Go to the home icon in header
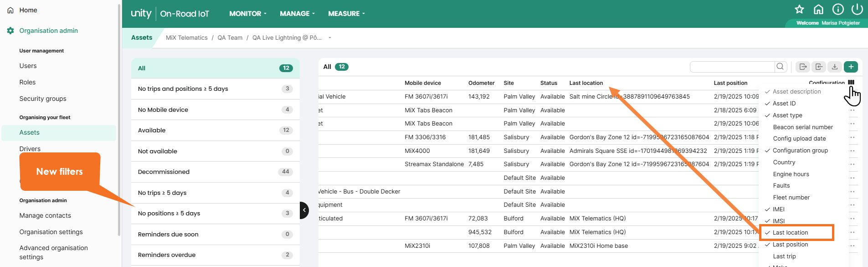The image size is (868, 267). (x=818, y=9)
